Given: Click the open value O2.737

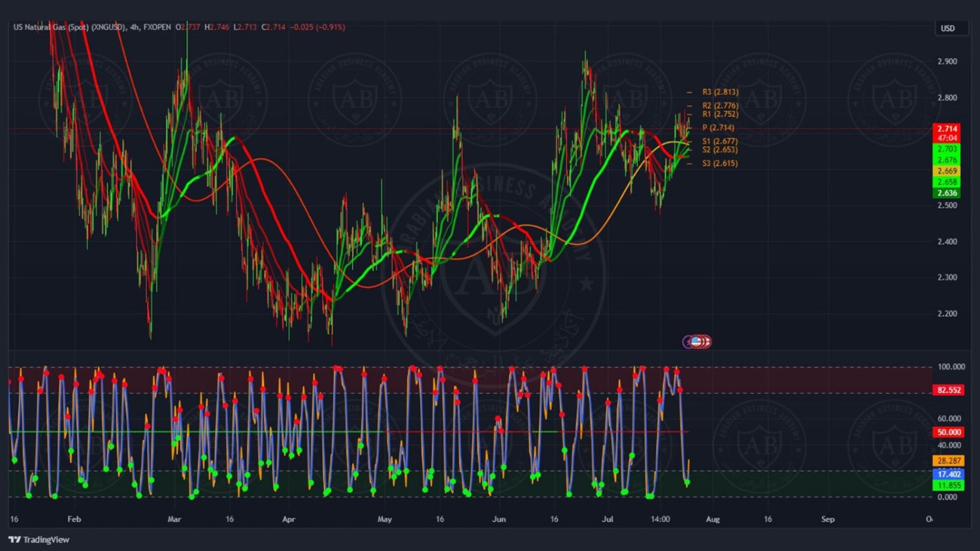Looking at the screenshot, I should (188, 27).
